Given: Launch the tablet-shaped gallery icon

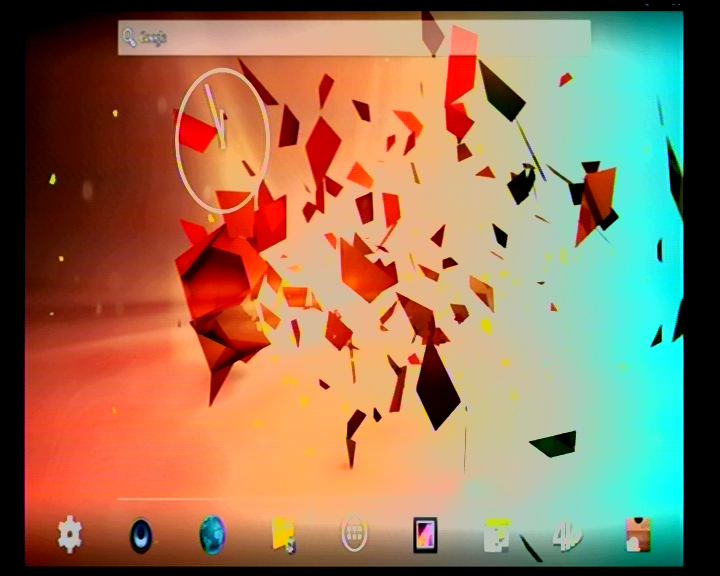Looking at the screenshot, I should [425, 535].
